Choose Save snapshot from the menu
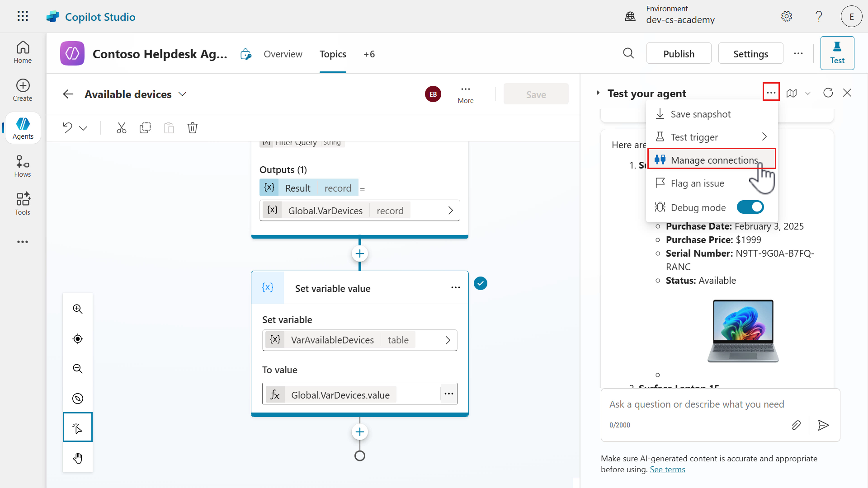Image resolution: width=868 pixels, height=488 pixels. tap(700, 114)
